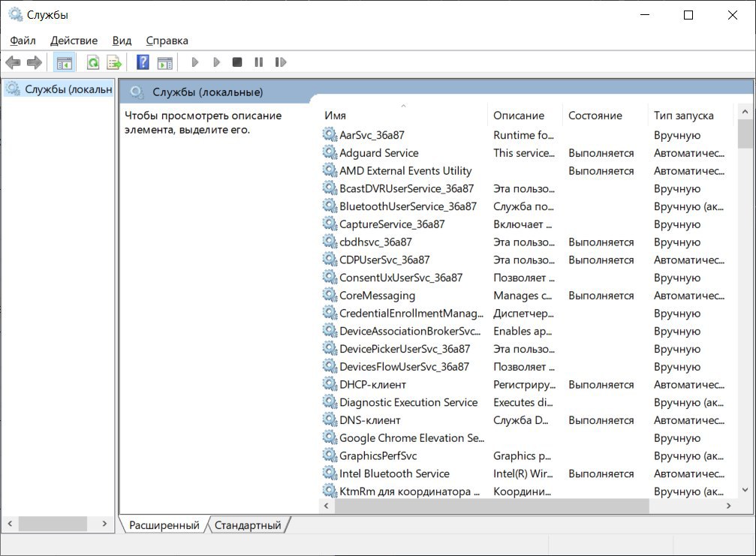Click gear icon of DevicesFlowUserSvc_36a87
The height and width of the screenshot is (556, 756).
330,367
